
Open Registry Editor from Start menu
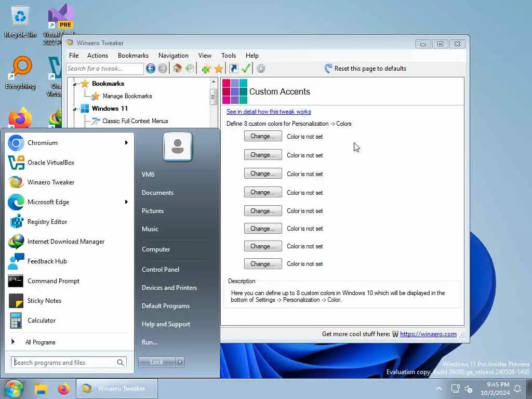pos(68,221)
